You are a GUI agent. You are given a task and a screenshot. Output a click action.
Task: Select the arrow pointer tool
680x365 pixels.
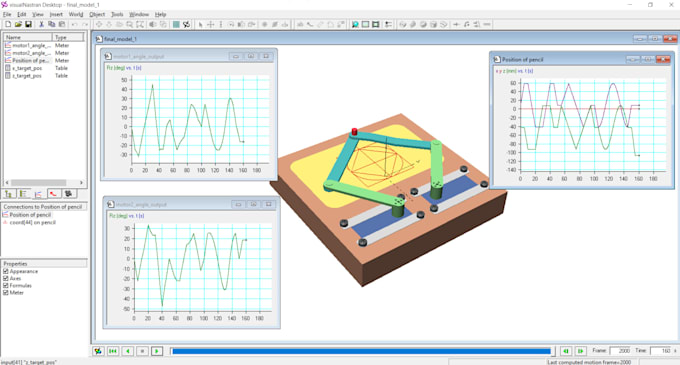point(200,25)
